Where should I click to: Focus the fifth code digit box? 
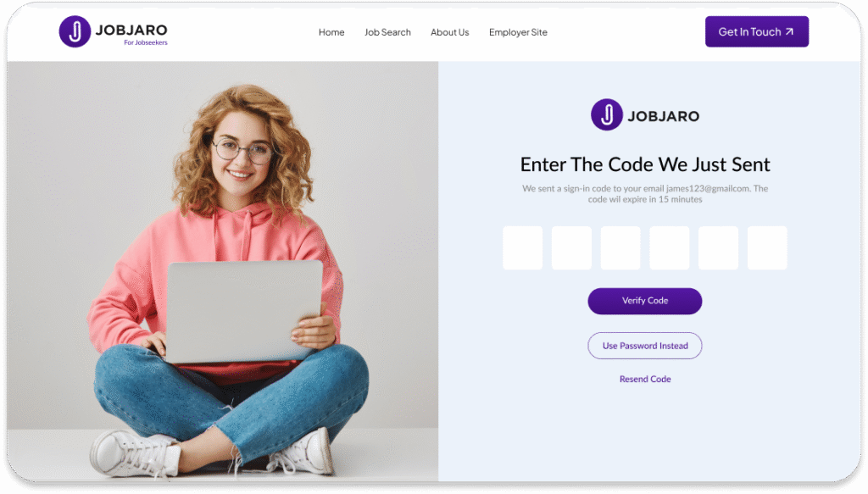click(718, 247)
